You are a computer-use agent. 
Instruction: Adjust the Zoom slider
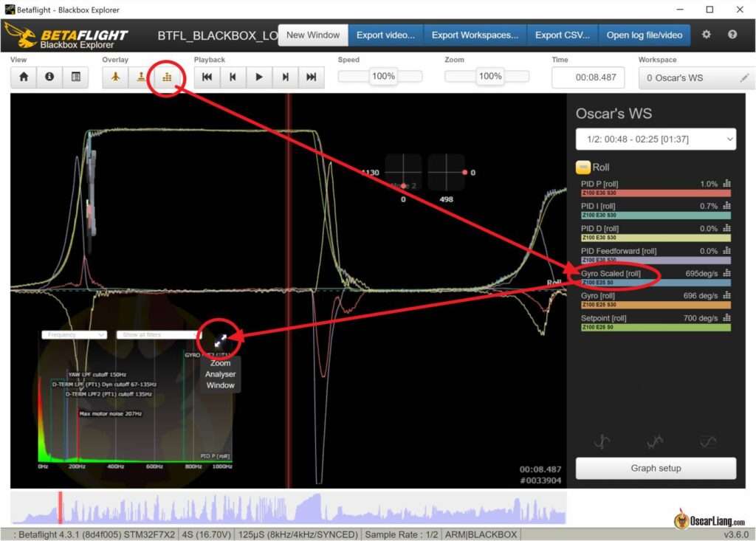[487, 76]
